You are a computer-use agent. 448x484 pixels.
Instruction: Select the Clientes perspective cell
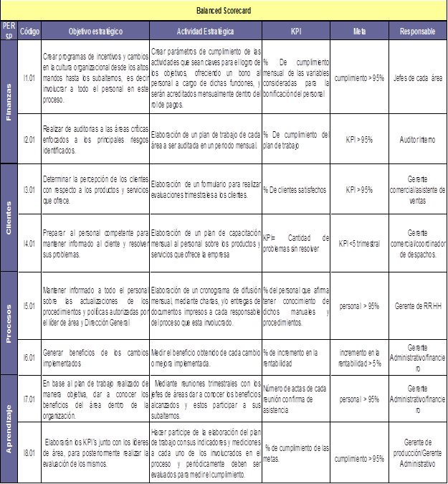click(9, 217)
